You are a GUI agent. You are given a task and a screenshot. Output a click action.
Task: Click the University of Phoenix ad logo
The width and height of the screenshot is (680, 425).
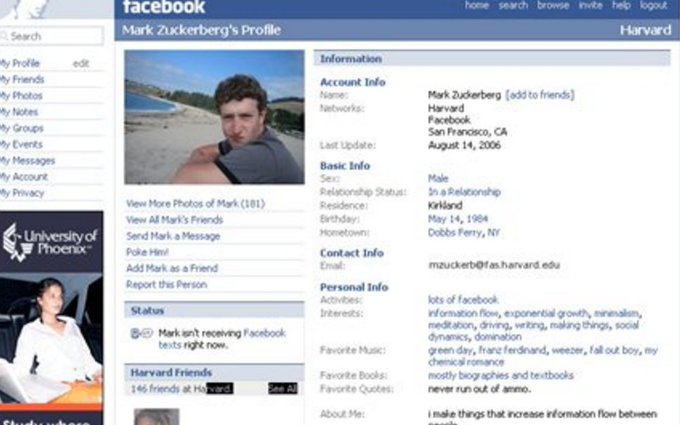click(50, 242)
